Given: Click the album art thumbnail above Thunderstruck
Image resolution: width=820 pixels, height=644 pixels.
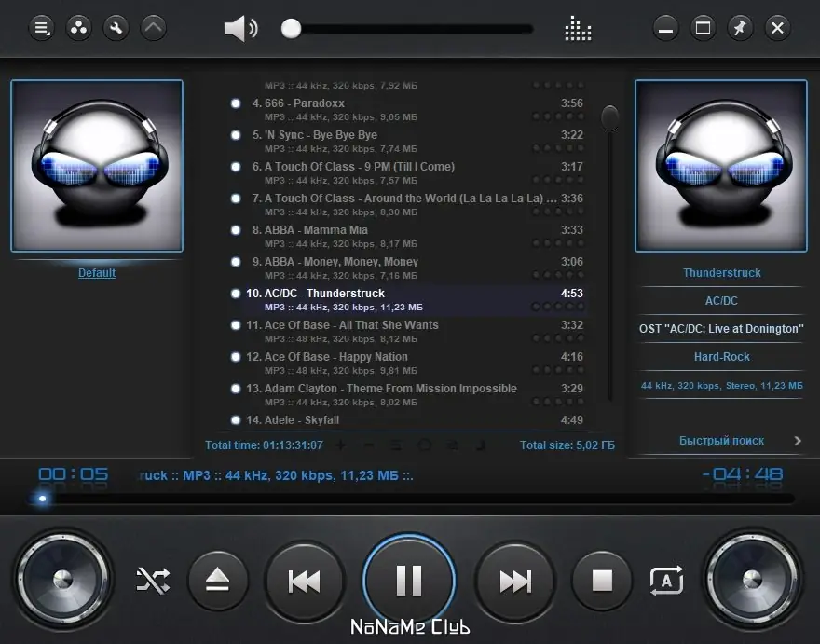Looking at the screenshot, I should (x=721, y=166).
